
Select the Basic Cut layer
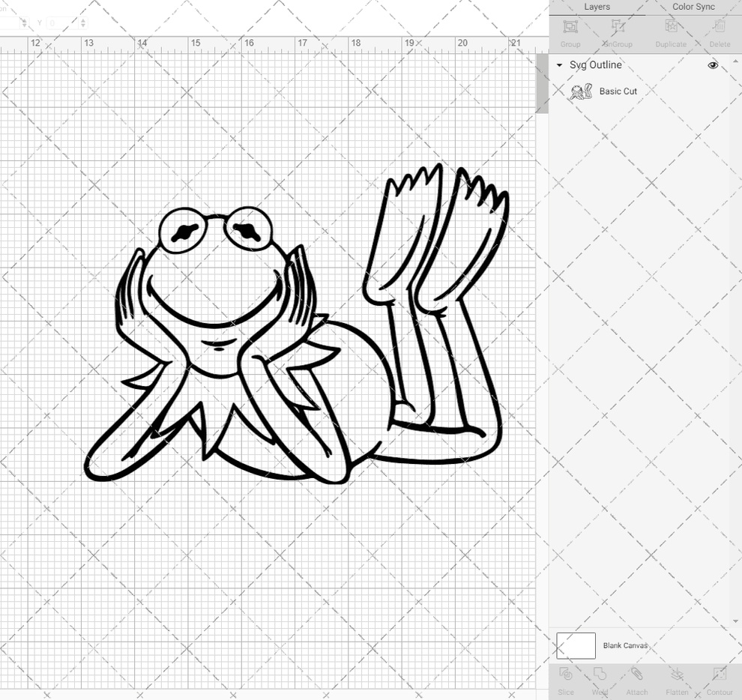point(618,91)
